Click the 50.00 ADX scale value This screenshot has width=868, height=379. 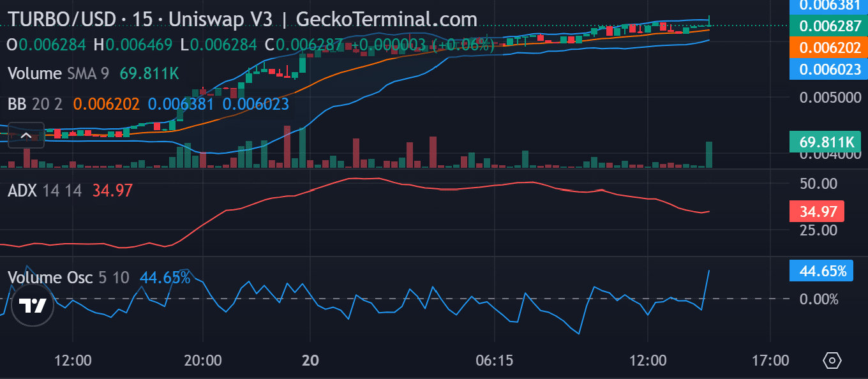tap(818, 184)
